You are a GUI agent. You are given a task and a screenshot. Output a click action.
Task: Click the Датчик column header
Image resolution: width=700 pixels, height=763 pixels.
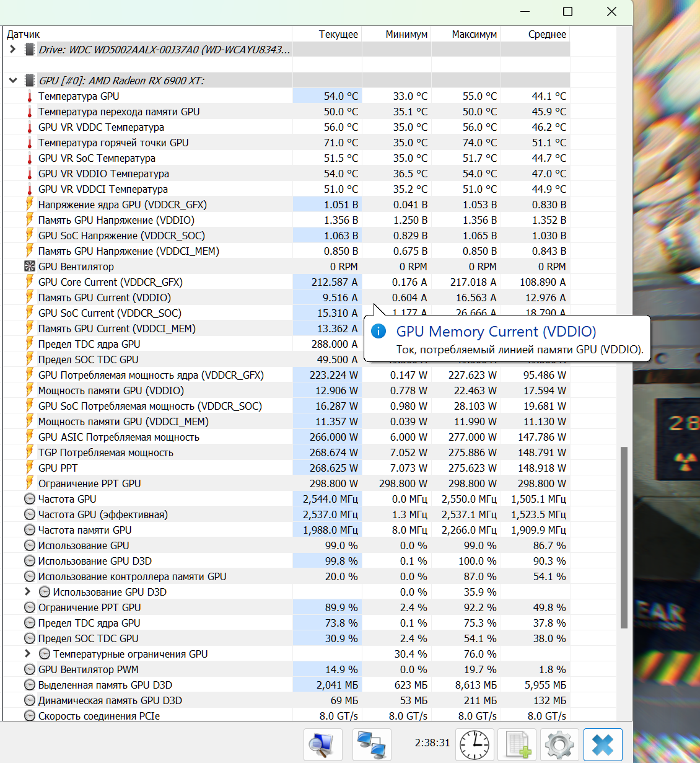(147, 34)
